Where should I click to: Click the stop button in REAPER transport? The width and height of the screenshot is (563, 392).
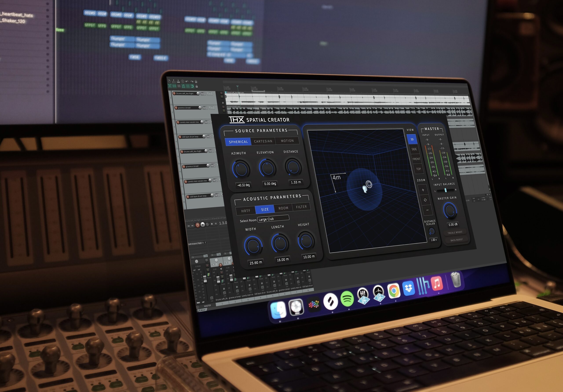point(212,224)
